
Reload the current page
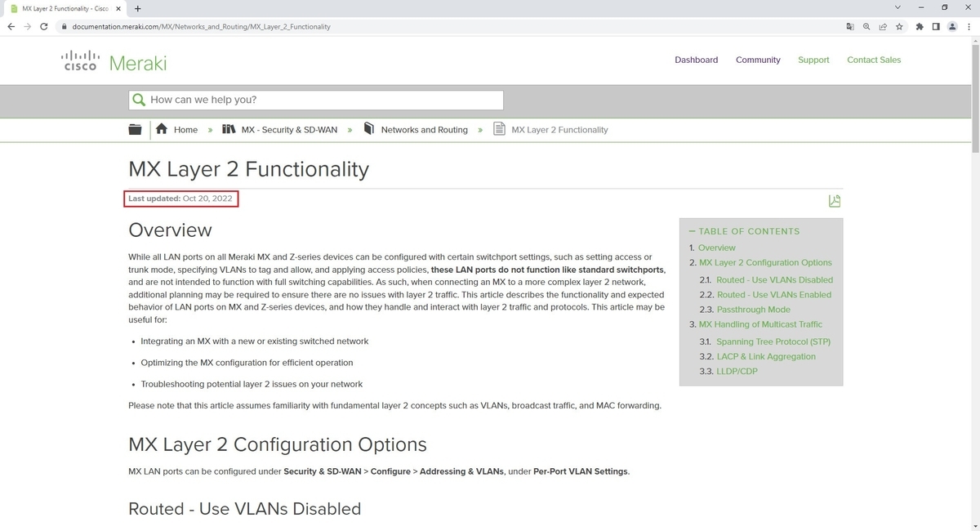(x=43, y=26)
